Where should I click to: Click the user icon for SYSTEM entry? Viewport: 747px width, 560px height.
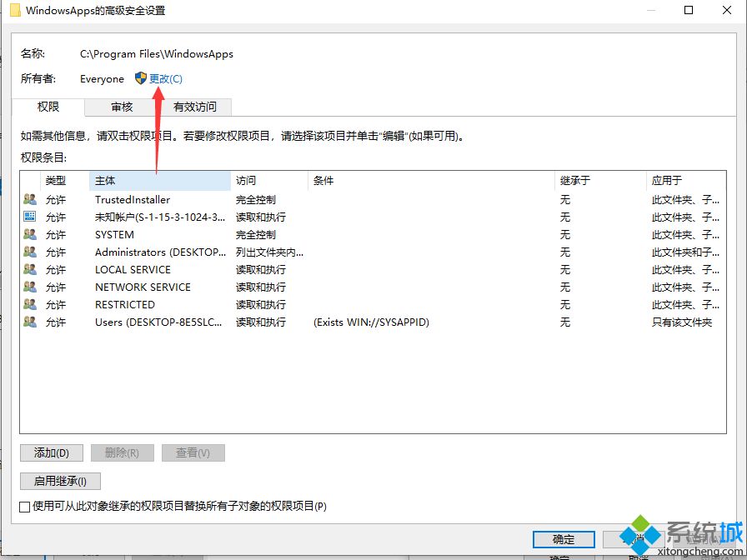[30, 235]
